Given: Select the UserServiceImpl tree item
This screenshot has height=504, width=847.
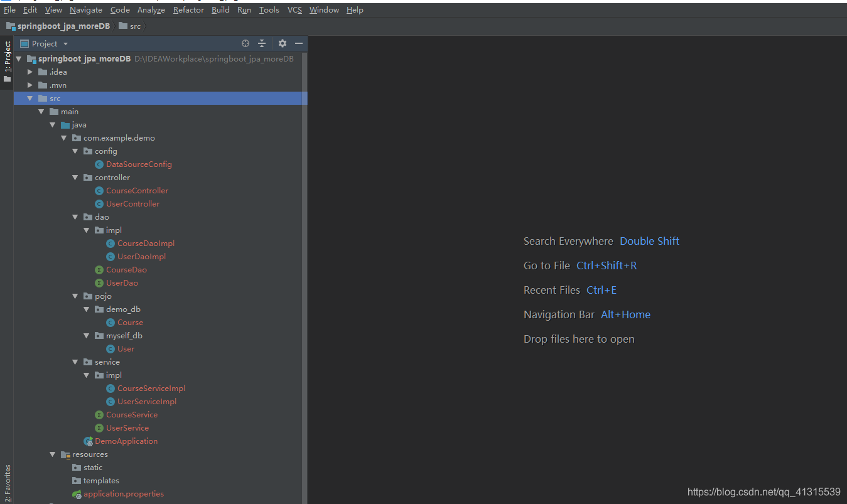Looking at the screenshot, I should 145,401.
